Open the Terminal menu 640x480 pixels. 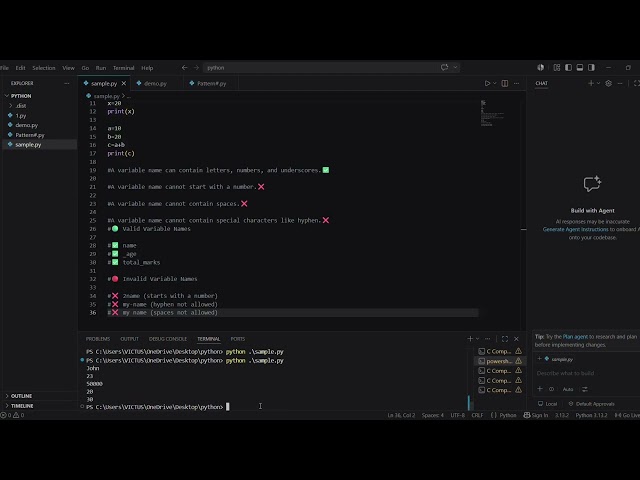click(x=124, y=68)
